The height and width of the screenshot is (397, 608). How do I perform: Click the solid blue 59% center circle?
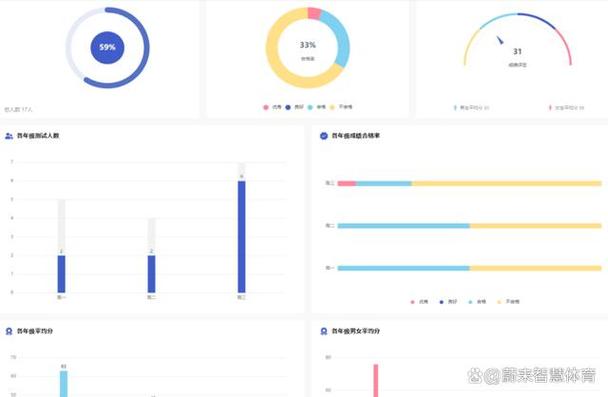click(107, 47)
